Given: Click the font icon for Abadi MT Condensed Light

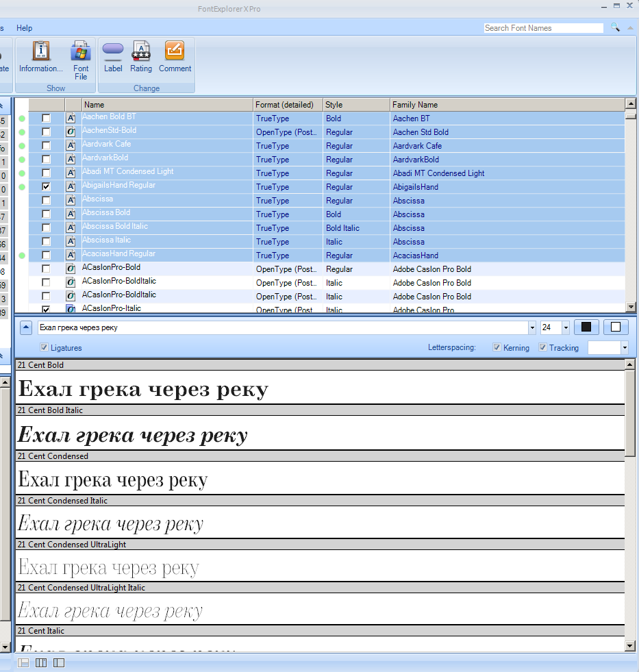Looking at the screenshot, I should [71, 173].
